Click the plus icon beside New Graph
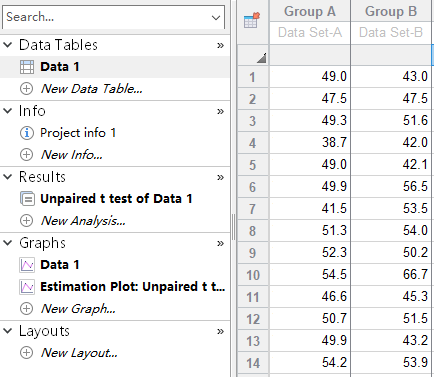This screenshot has width=434, height=377. (27, 309)
